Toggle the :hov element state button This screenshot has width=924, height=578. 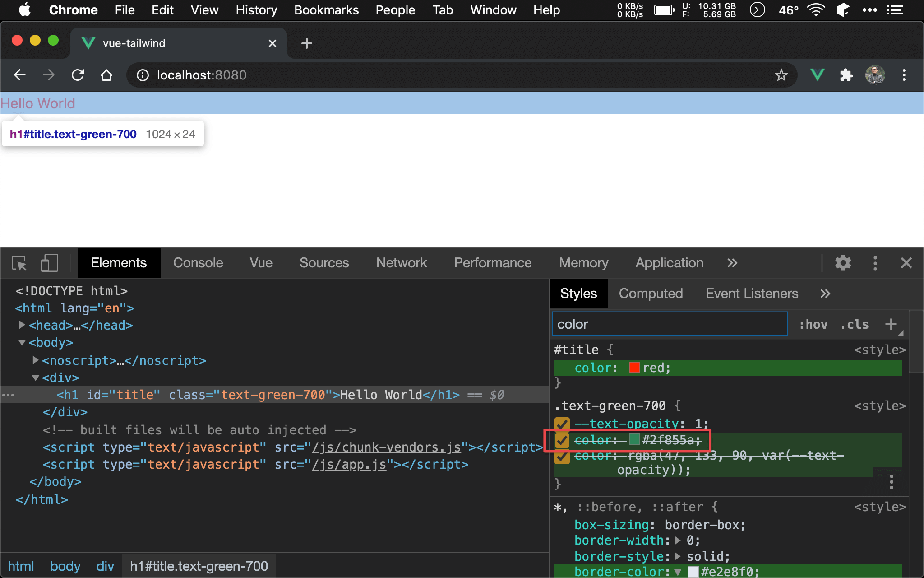813,324
